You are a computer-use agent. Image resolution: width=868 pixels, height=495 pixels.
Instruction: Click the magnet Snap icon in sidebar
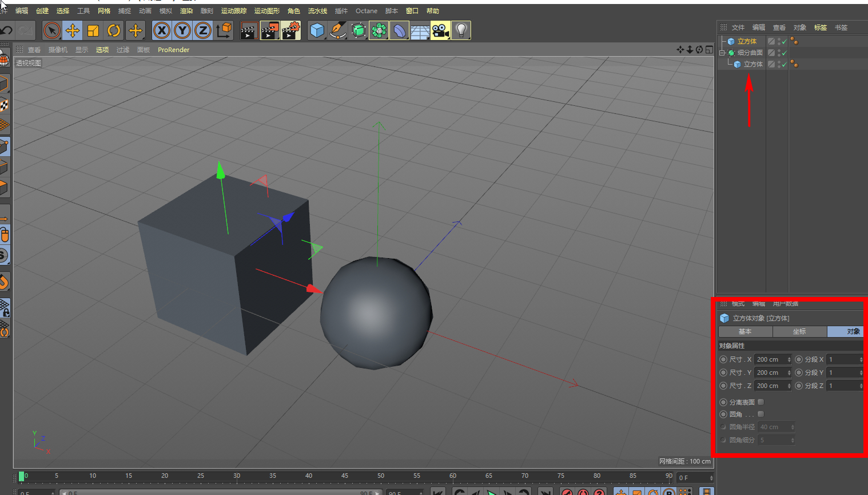(x=4, y=282)
